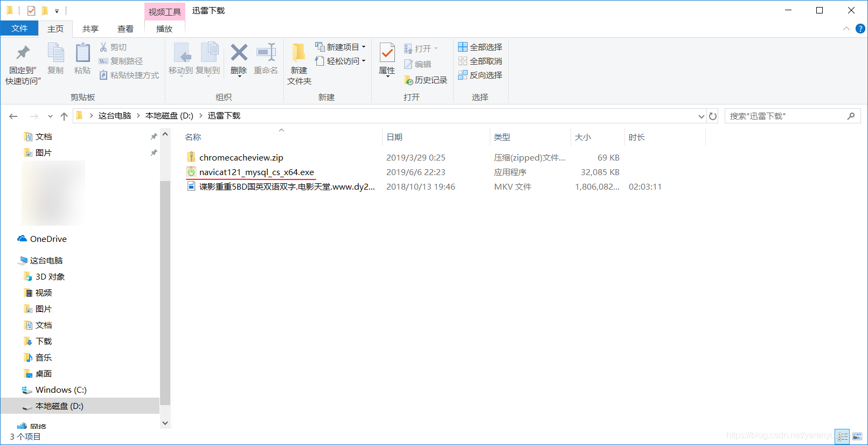This screenshot has width=868, height=445.
Task: Deselect everything with 全部取消
Action: pos(480,61)
